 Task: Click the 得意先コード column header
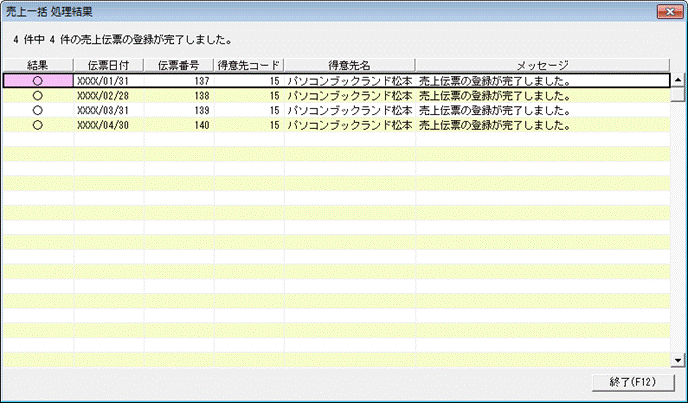(x=249, y=65)
